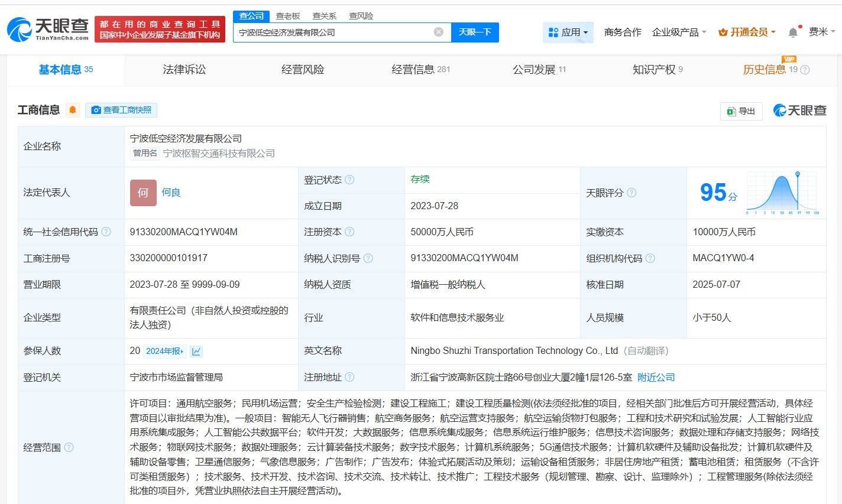The height and width of the screenshot is (504, 842).
Task: Open legal representative 何良 link
Action: (171, 193)
